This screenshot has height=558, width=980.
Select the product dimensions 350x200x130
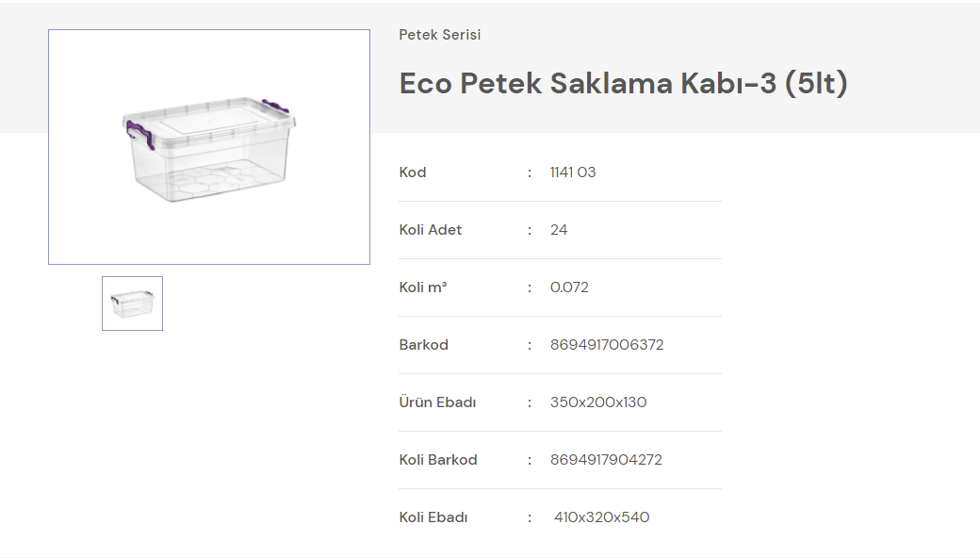(x=598, y=402)
